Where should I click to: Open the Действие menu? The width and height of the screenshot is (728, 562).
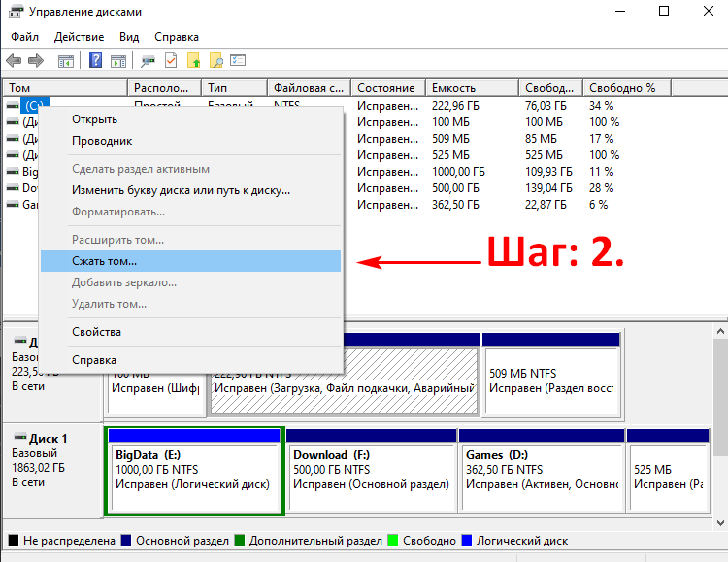[79, 37]
